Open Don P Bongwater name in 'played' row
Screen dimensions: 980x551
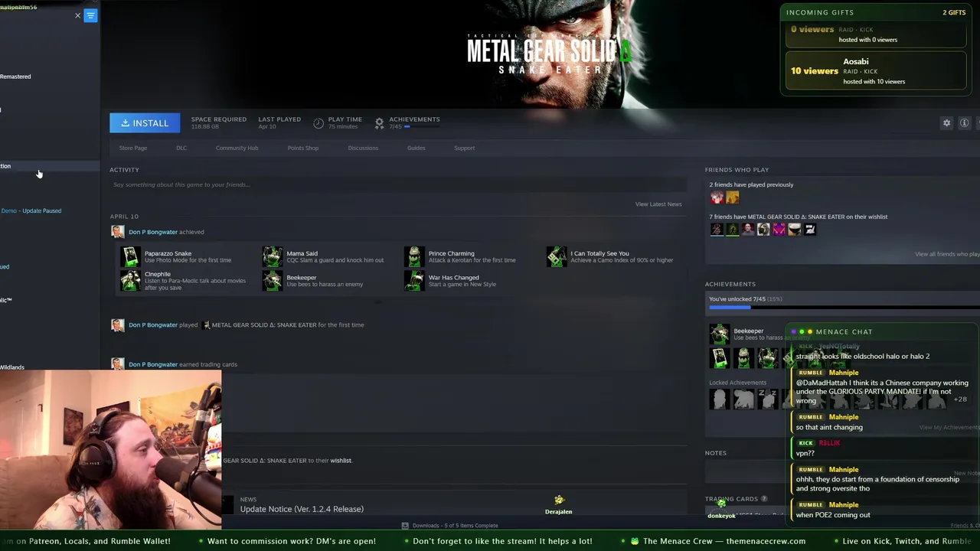[x=153, y=324]
